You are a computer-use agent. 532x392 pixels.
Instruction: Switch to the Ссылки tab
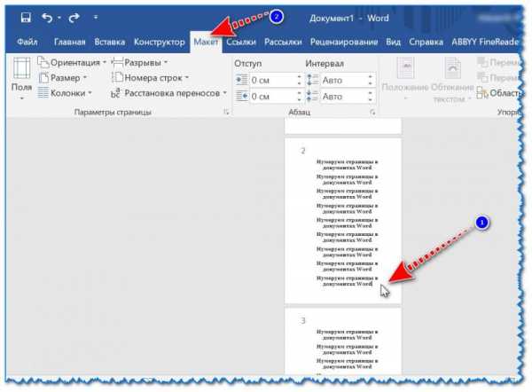(241, 41)
